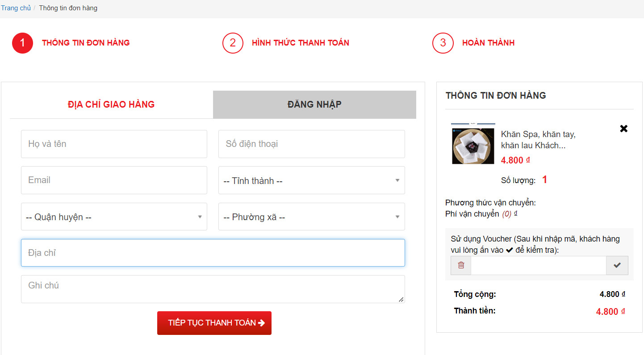The width and height of the screenshot is (644, 355).
Task: Click step 3 circle icon
Action: 443,43
